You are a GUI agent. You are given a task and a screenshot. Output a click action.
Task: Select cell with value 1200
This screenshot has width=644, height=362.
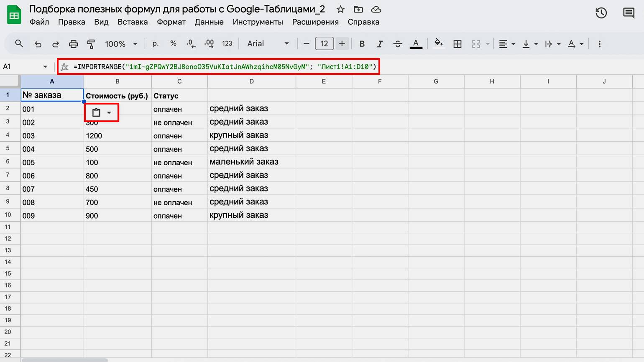click(118, 135)
